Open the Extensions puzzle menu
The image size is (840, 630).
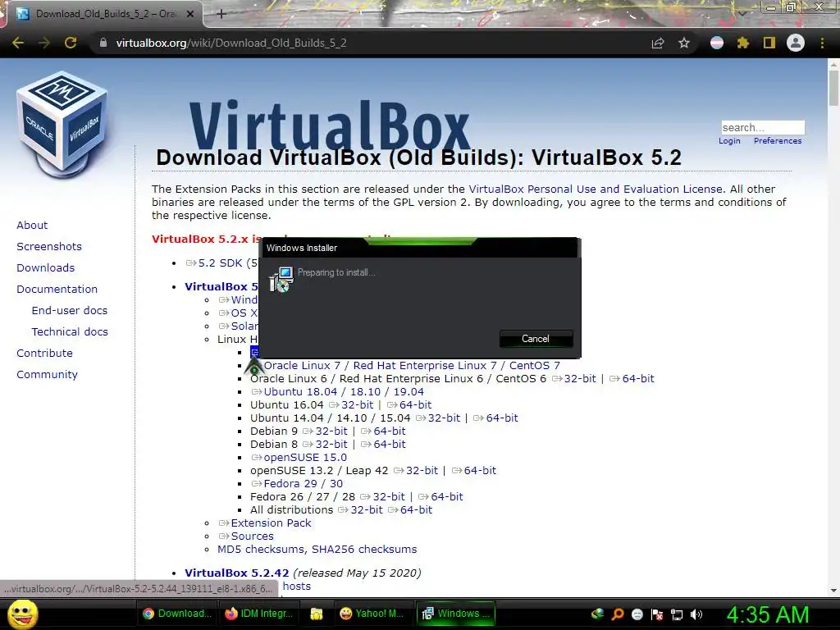tap(743, 43)
